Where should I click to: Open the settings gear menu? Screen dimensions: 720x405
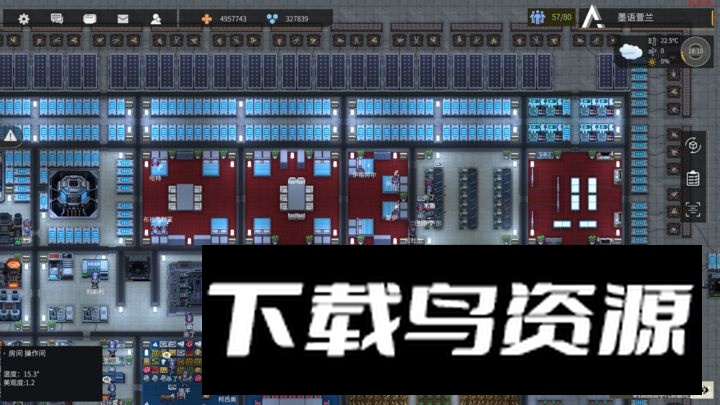pos(24,18)
